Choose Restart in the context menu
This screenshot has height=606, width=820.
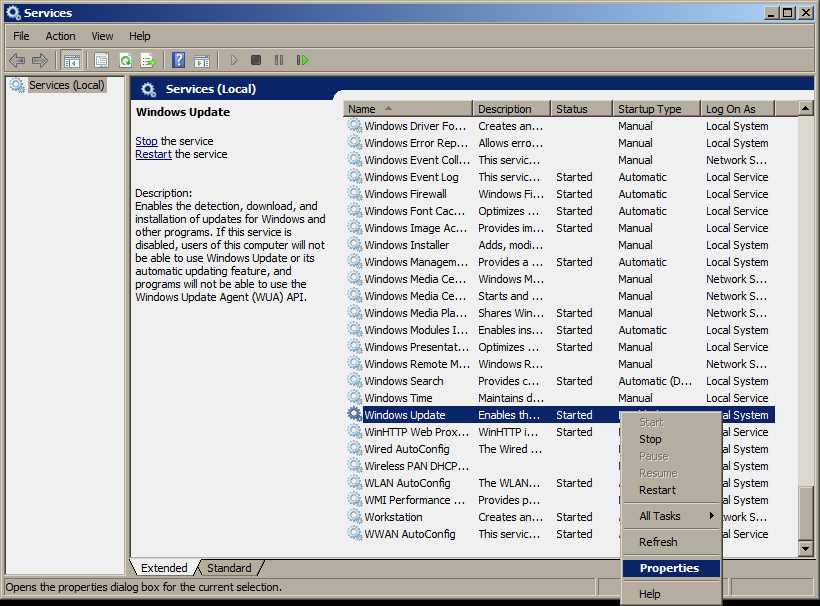pos(671,490)
